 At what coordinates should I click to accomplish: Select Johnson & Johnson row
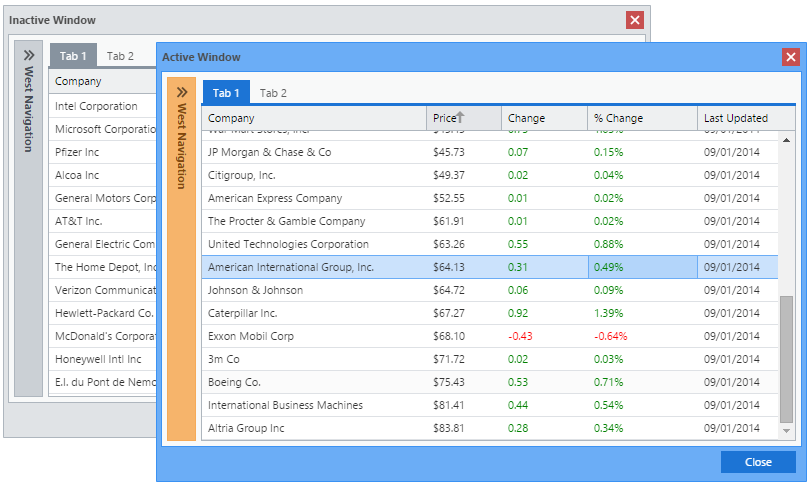tap(490, 290)
